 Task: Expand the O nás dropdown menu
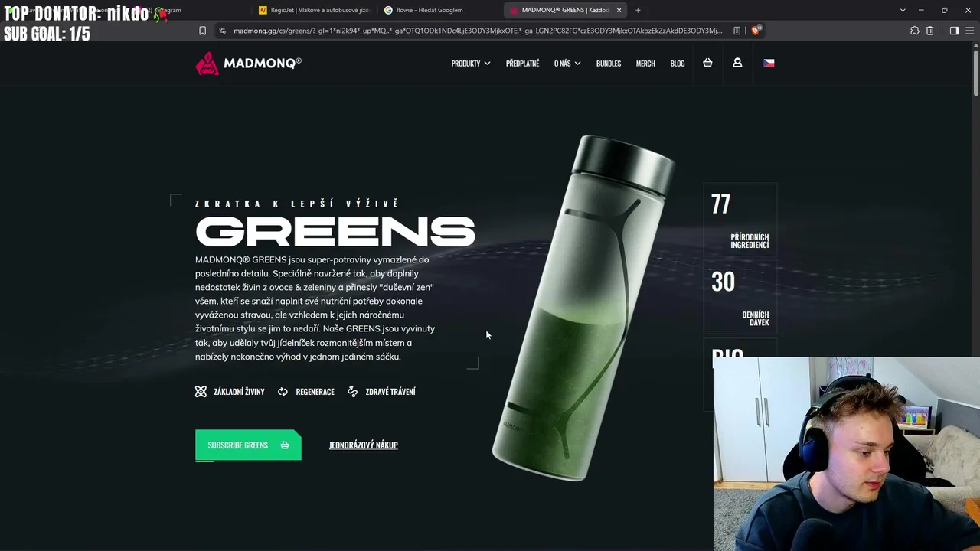(567, 63)
